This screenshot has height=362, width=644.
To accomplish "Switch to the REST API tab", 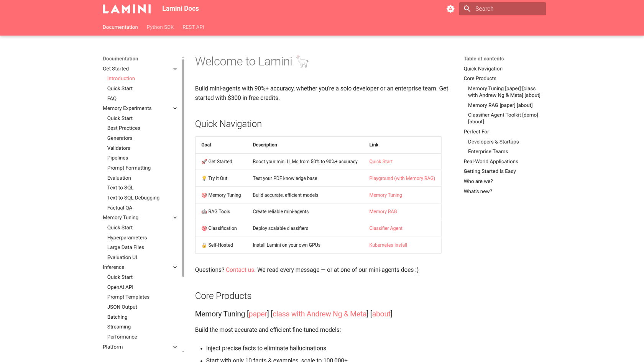I will 193,27.
